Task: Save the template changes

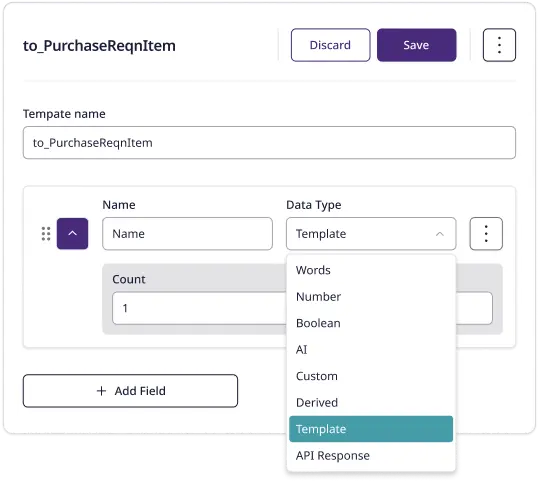Action: coord(417,45)
